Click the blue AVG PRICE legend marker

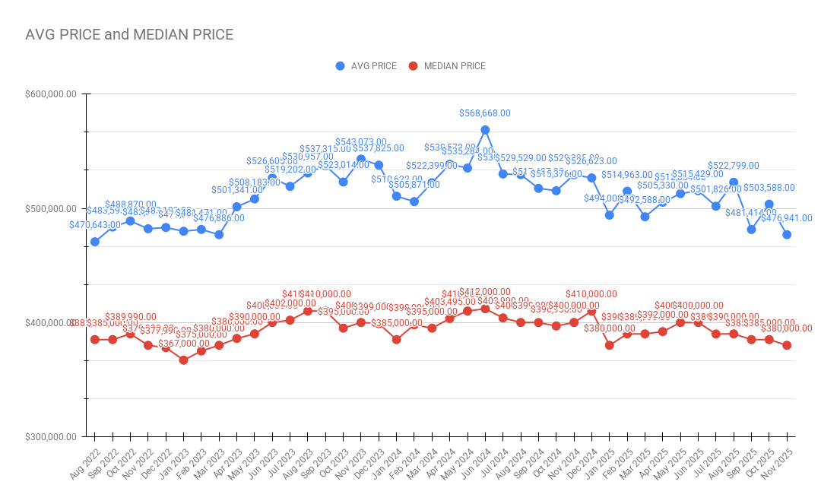(340, 66)
